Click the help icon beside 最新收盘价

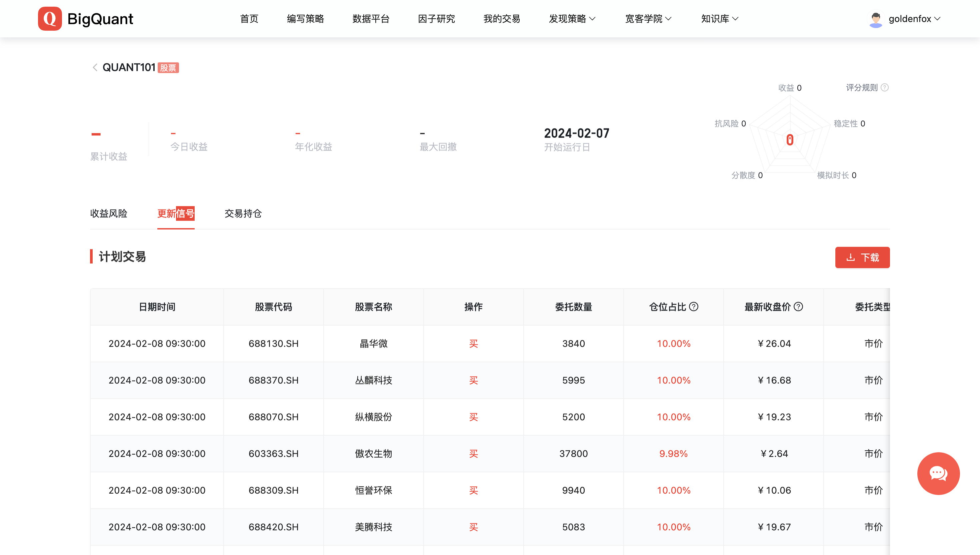[798, 307]
